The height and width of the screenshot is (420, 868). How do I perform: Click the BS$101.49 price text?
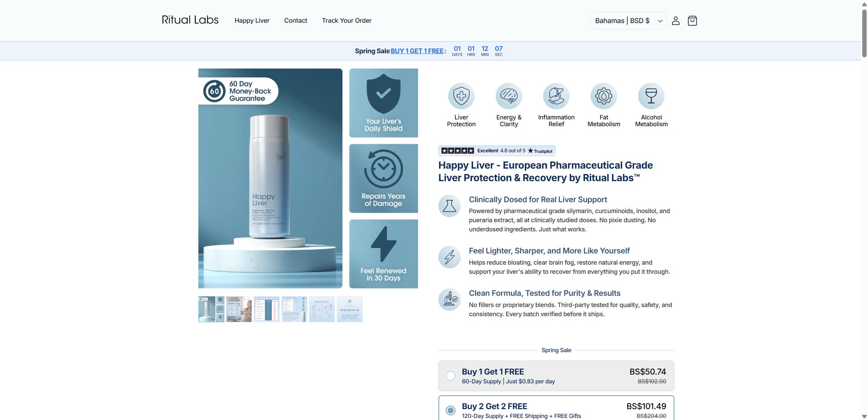click(x=646, y=406)
